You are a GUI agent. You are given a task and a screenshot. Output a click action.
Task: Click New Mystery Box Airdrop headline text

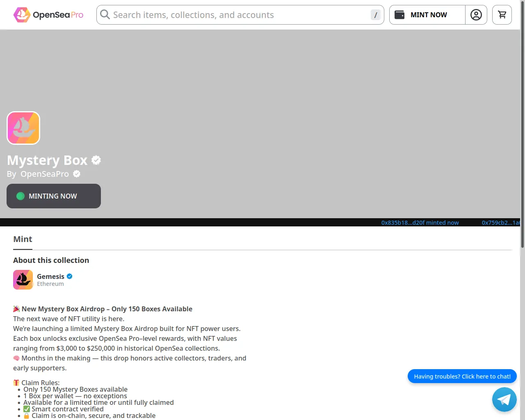(x=107, y=309)
